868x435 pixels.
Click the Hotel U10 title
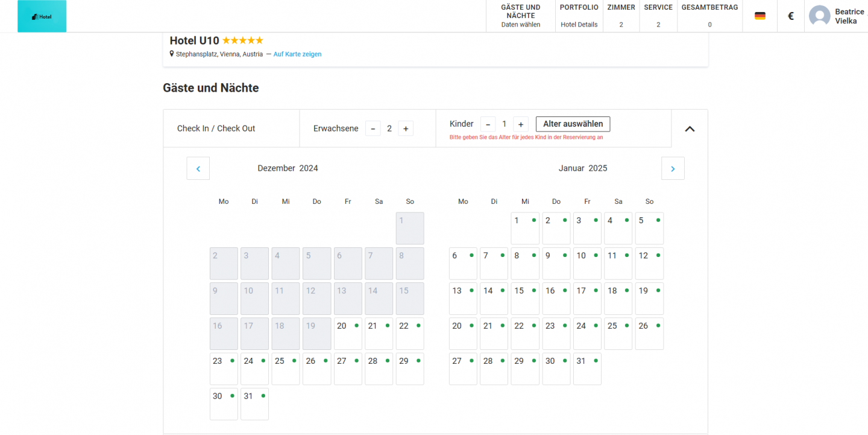coord(195,40)
